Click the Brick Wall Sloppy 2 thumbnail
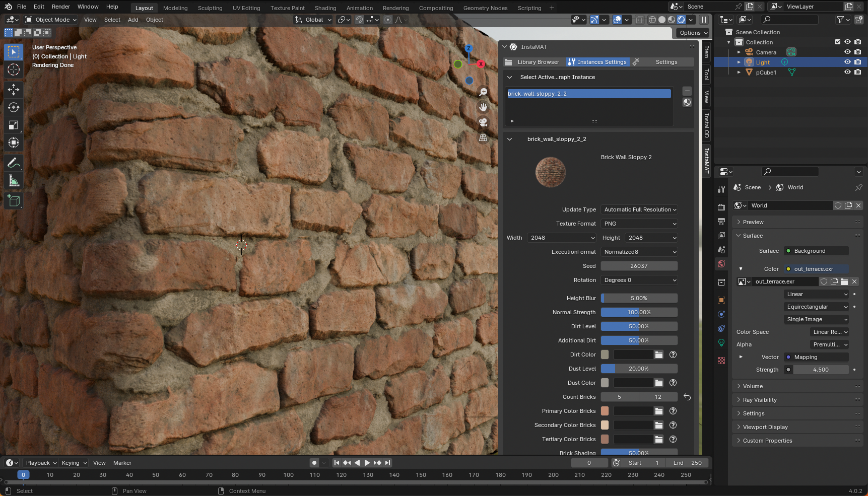Image resolution: width=868 pixels, height=496 pixels. coord(551,172)
